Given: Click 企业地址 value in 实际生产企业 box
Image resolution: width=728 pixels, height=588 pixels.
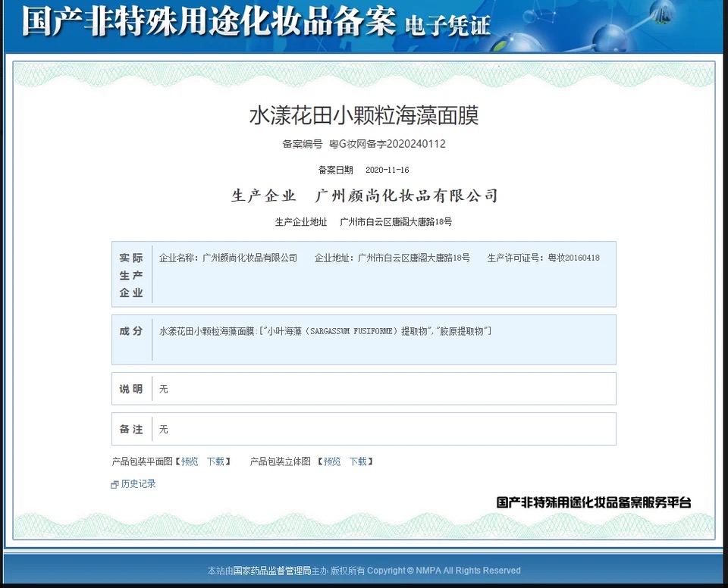Looking at the screenshot, I should tap(414, 258).
